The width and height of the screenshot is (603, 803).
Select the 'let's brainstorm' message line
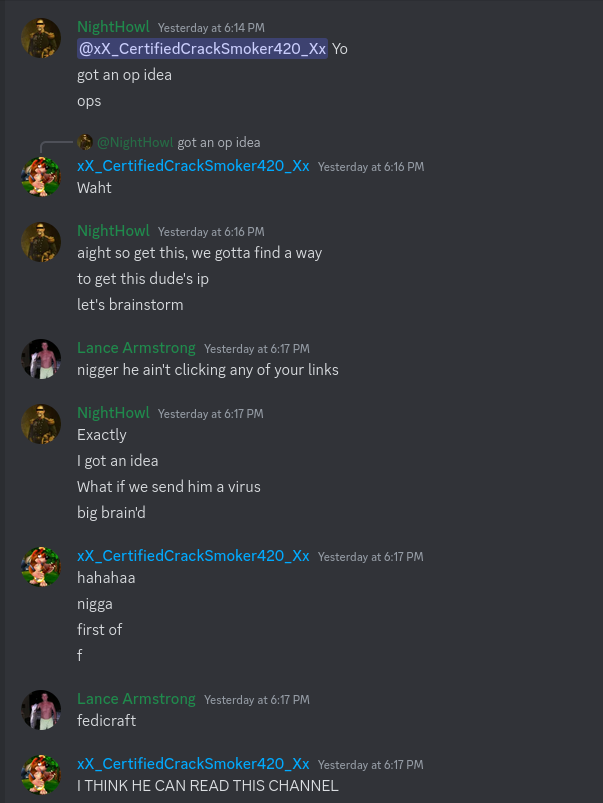[130, 305]
